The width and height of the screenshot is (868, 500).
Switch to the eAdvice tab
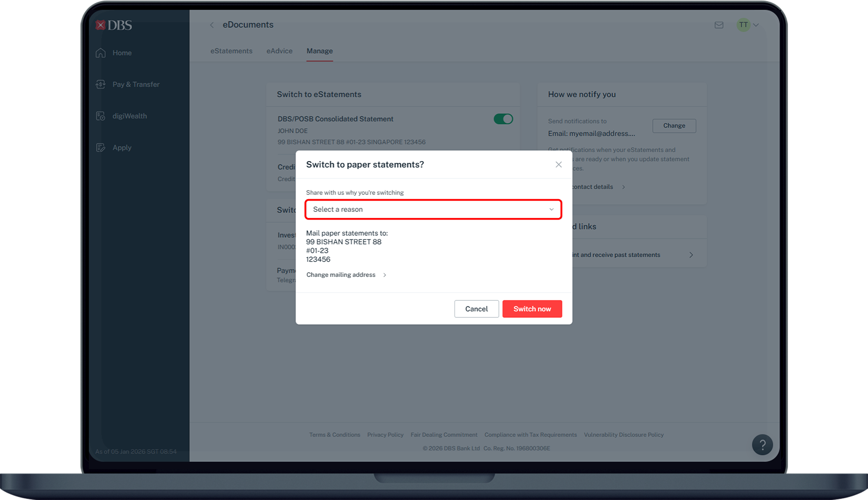coord(279,51)
